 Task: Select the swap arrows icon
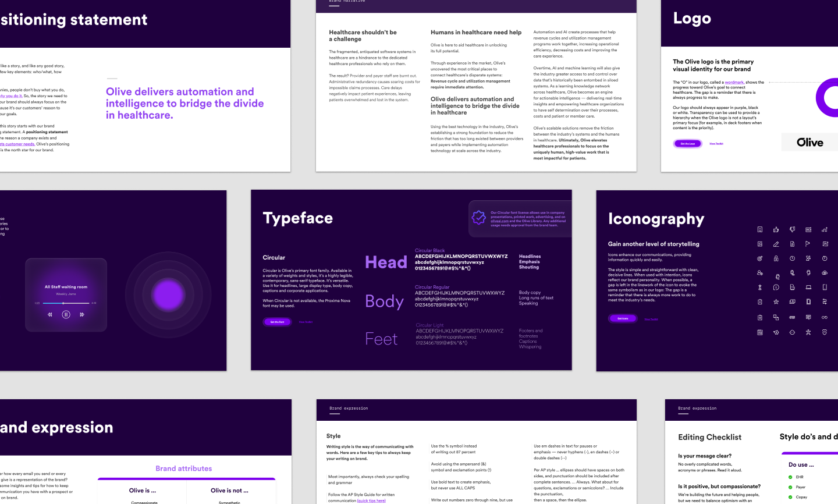825,302
